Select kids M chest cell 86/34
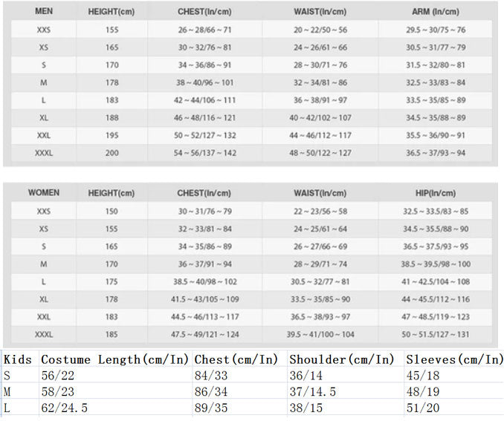The width and height of the screenshot is (504, 421). click(211, 391)
